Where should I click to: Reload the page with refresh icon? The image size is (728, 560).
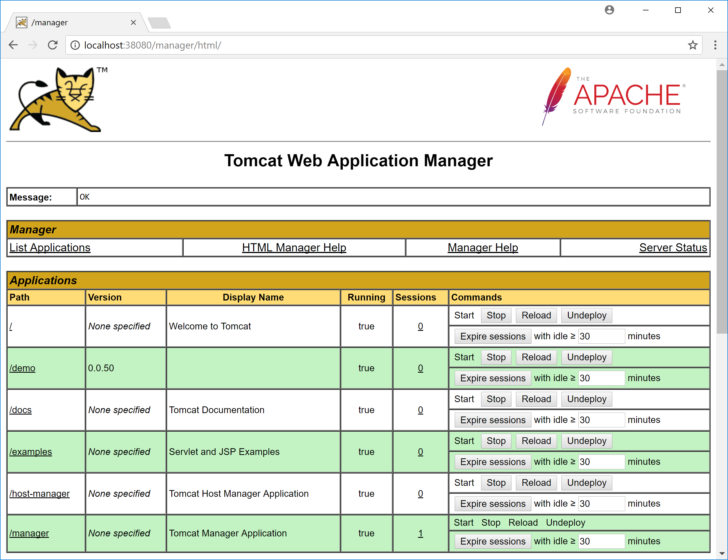coord(53,45)
